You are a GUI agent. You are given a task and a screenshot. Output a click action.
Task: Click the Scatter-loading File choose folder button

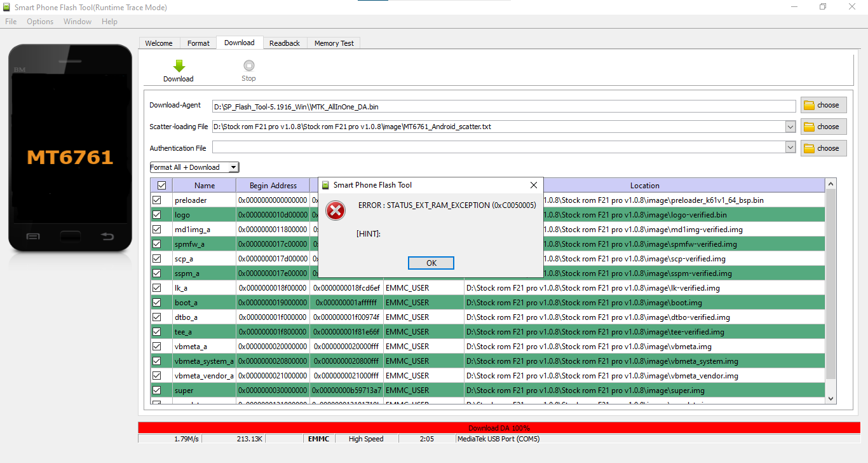tap(823, 127)
